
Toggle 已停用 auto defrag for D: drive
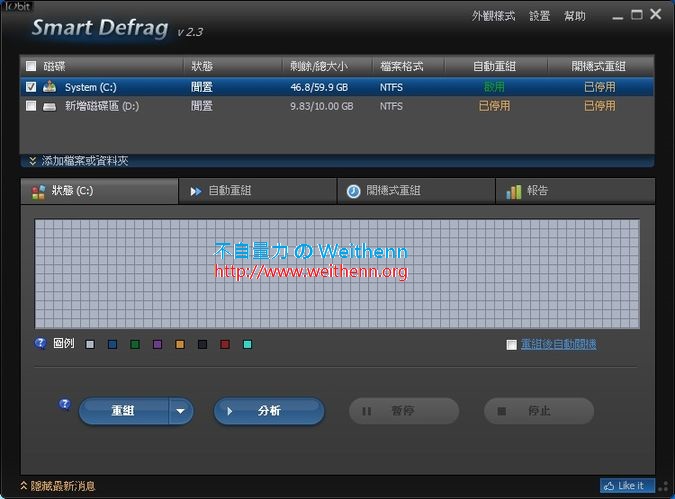click(494, 106)
